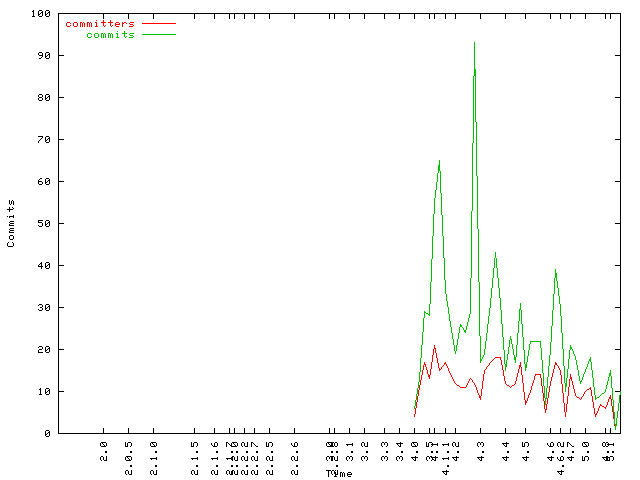Click the vertical "Commits" y-axis title
This screenshot has width=640, height=480.
[x=11, y=223]
